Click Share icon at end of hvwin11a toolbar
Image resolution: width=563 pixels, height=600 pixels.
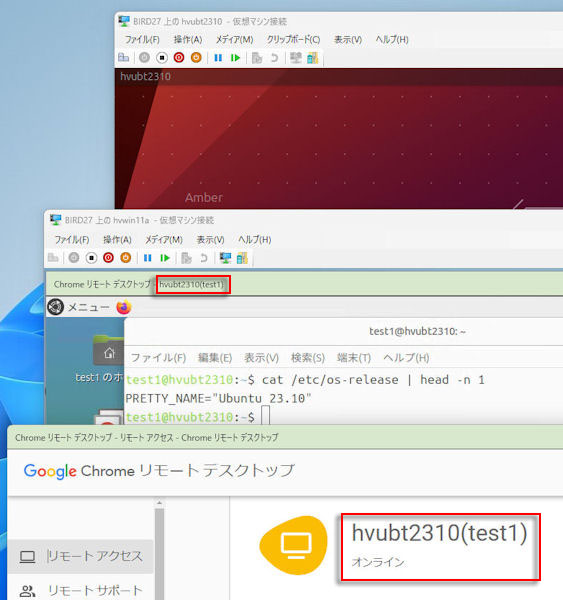click(x=242, y=258)
